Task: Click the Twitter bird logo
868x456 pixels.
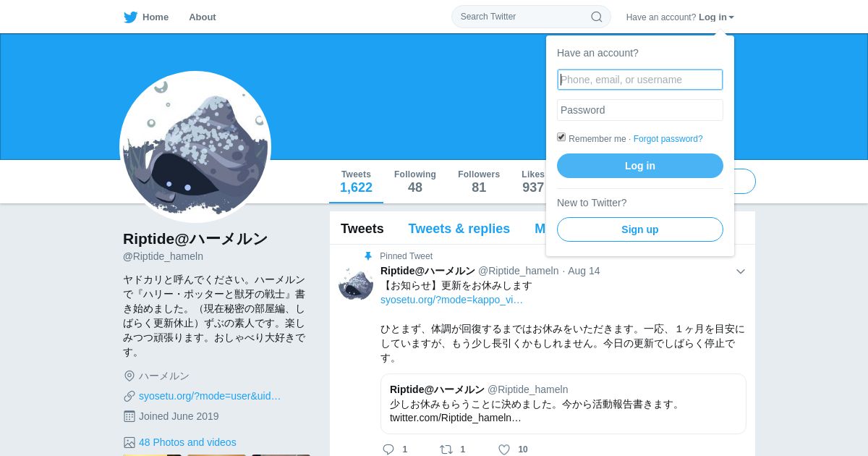Action: tap(130, 17)
